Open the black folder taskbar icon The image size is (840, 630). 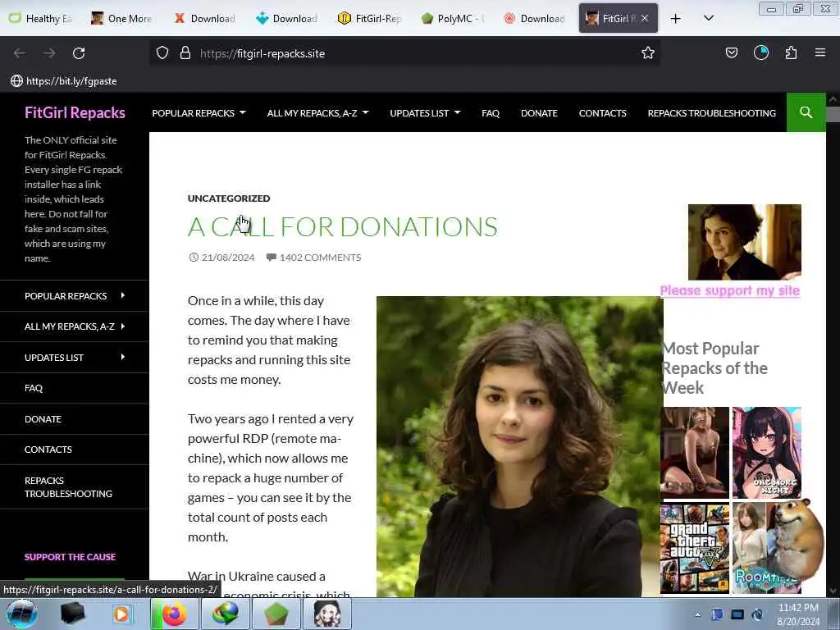click(72, 614)
